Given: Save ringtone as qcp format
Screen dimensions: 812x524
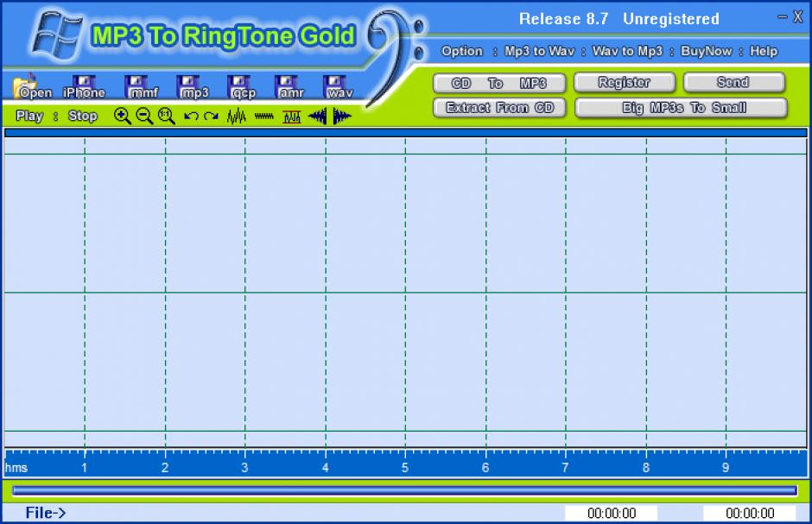Looking at the screenshot, I should [x=241, y=86].
